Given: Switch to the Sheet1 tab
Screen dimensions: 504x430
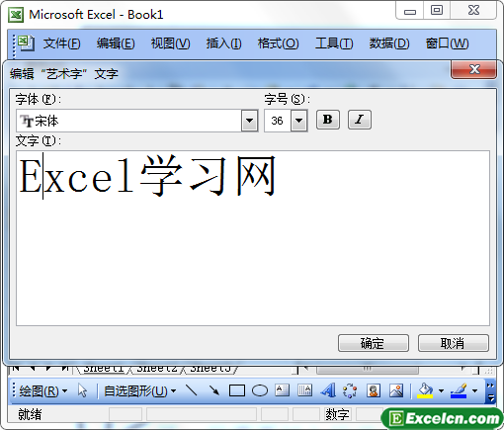Looking at the screenshot, I should click(104, 369).
